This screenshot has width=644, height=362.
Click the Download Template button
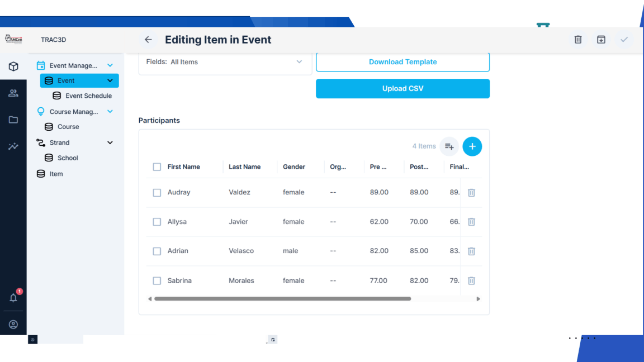pos(402,62)
